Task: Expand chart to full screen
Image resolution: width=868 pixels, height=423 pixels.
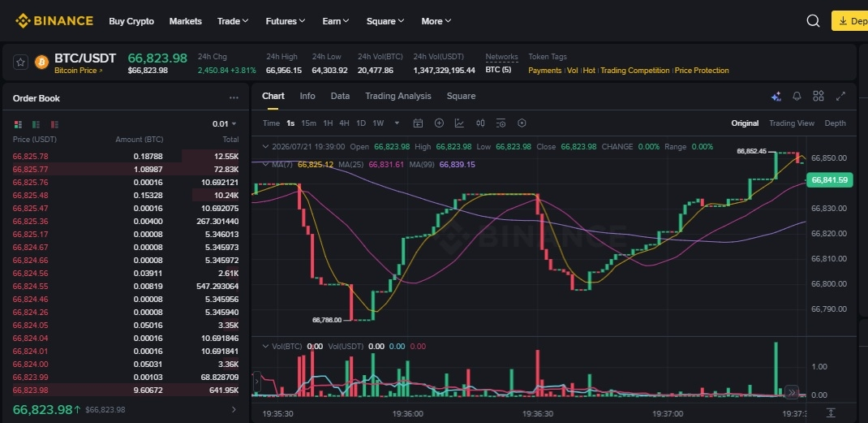Action: point(840,96)
